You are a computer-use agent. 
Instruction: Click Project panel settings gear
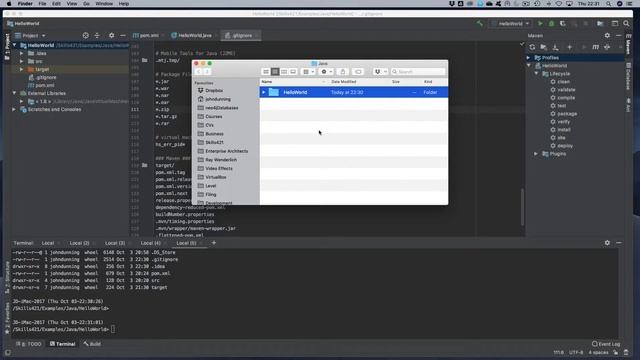[111, 36]
